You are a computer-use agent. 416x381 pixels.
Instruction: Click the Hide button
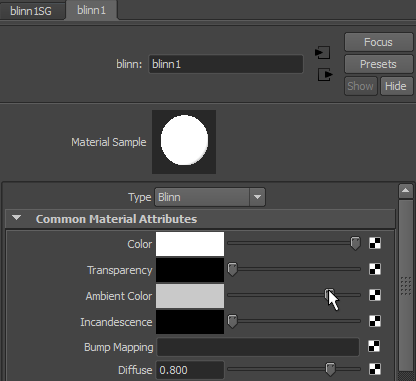[x=396, y=86]
